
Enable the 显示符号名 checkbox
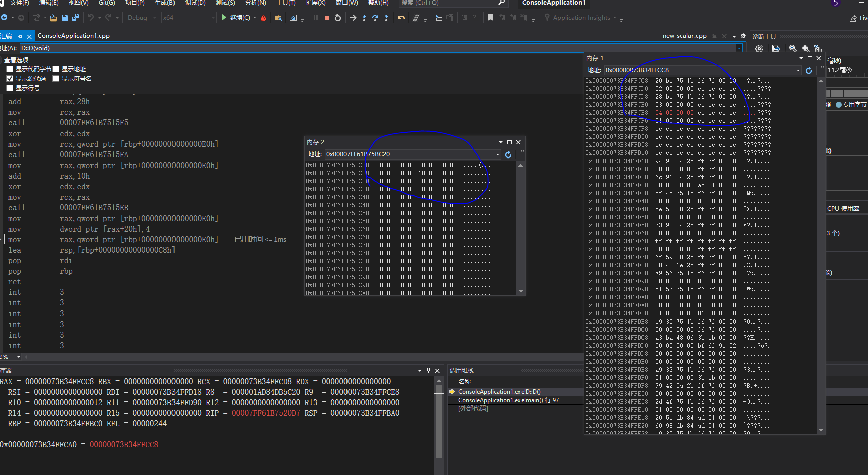tap(56, 79)
